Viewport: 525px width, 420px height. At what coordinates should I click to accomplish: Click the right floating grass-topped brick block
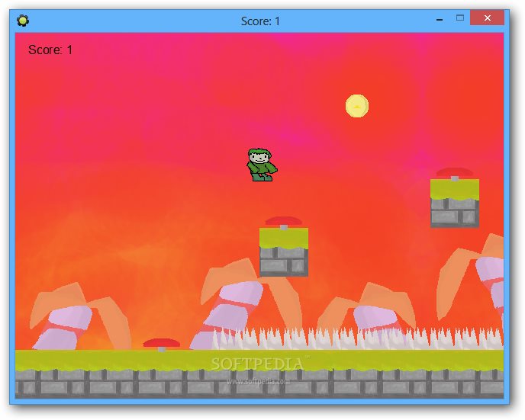point(455,204)
